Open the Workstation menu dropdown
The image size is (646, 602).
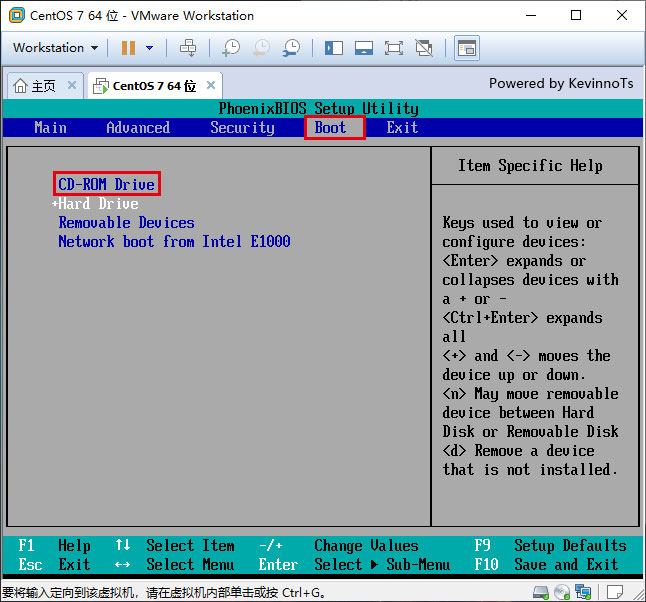tap(56, 48)
